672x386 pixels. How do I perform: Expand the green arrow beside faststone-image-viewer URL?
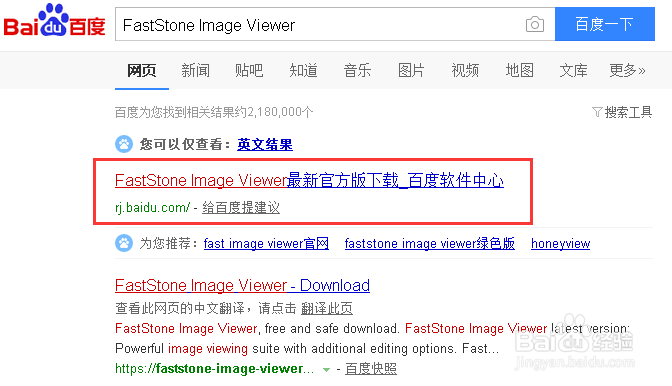coord(327,369)
